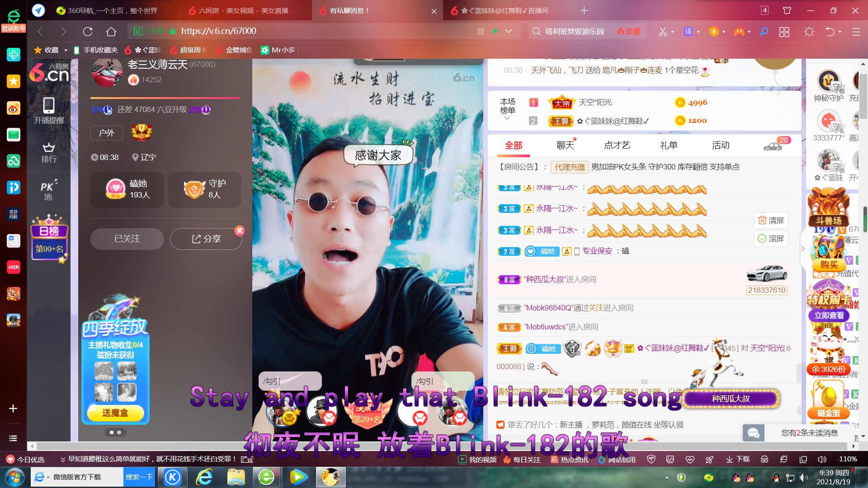Viewport: 868px width, 488px height.
Task: Click the 代理充值 link in announcement
Action: 570,167
